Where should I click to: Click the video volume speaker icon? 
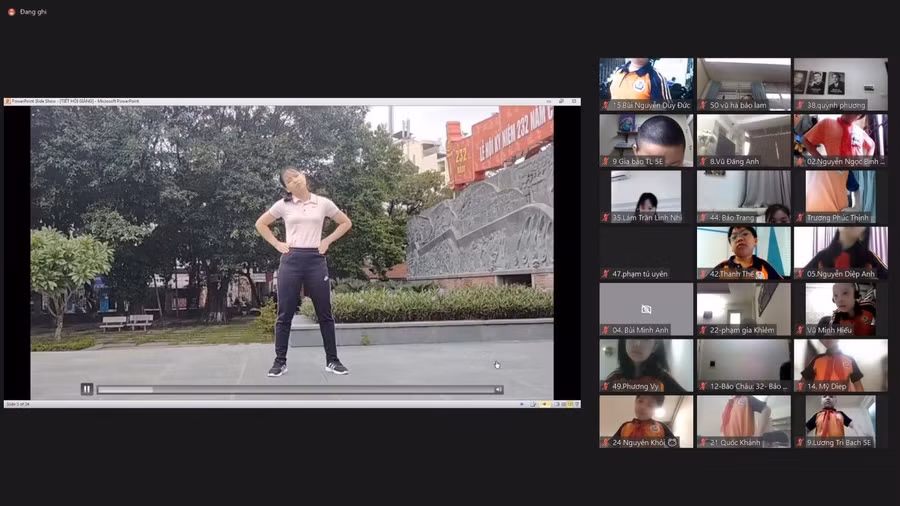point(499,390)
